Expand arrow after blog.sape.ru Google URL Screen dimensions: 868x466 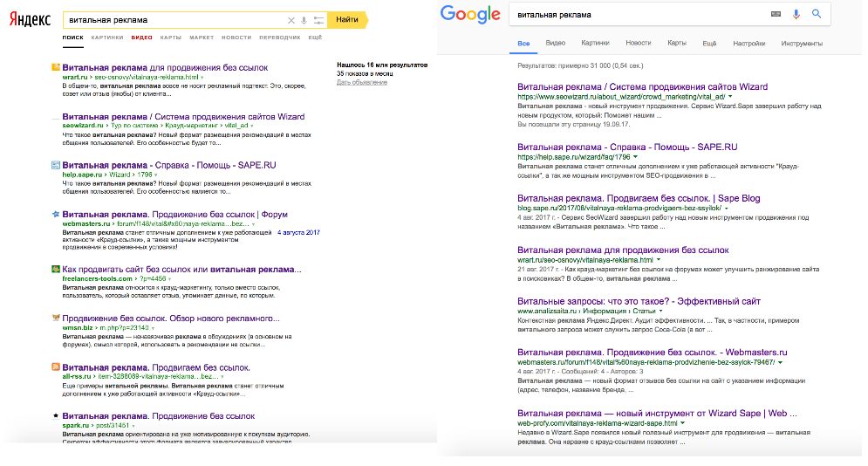[727, 209]
